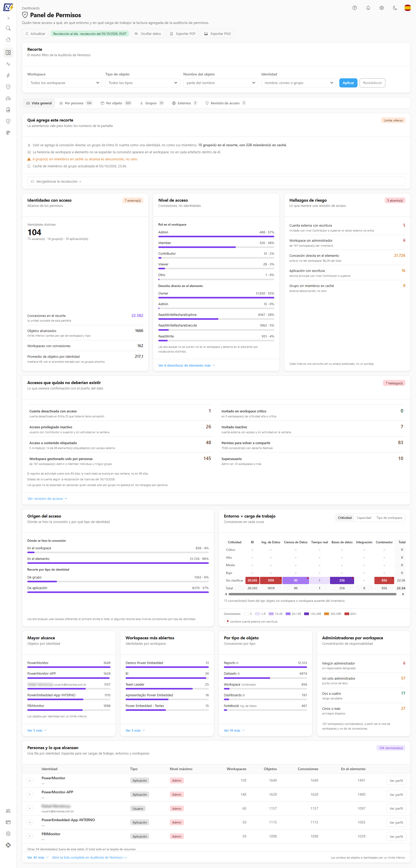The width and height of the screenshot is (416, 868).
Task: Switch to the Por objeto tab
Action: pyautogui.click(x=116, y=103)
